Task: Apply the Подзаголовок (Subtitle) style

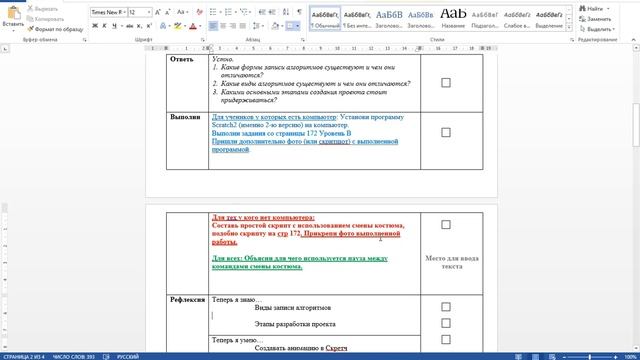Action: 484,18
